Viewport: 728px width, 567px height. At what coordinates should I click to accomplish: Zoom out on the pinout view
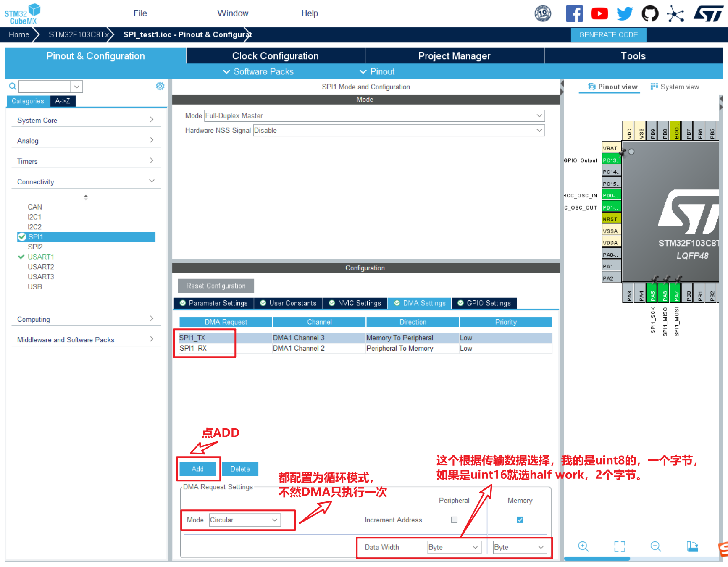tap(656, 546)
